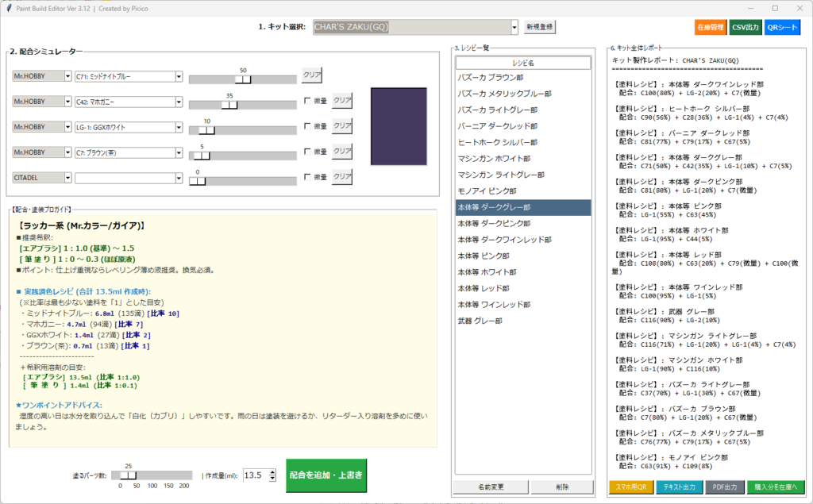Click the 作成量(ml) input field
This screenshot has width=813, height=504.
(x=255, y=475)
